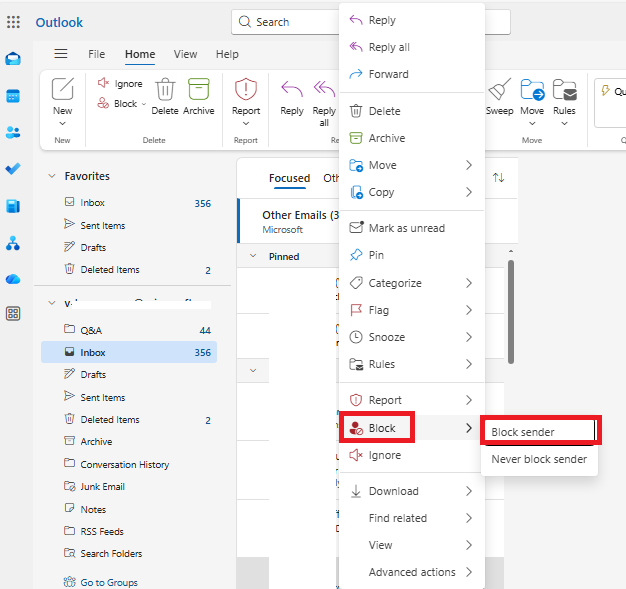Select Delete in the context menu
The height and width of the screenshot is (589, 626).
point(412,111)
